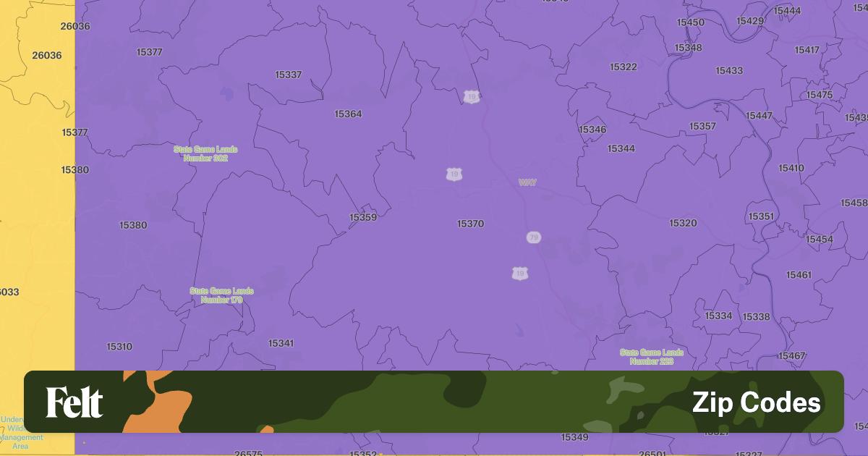Pick the 15359 zip code label
The height and width of the screenshot is (456, 868).
(x=363, y=217)
